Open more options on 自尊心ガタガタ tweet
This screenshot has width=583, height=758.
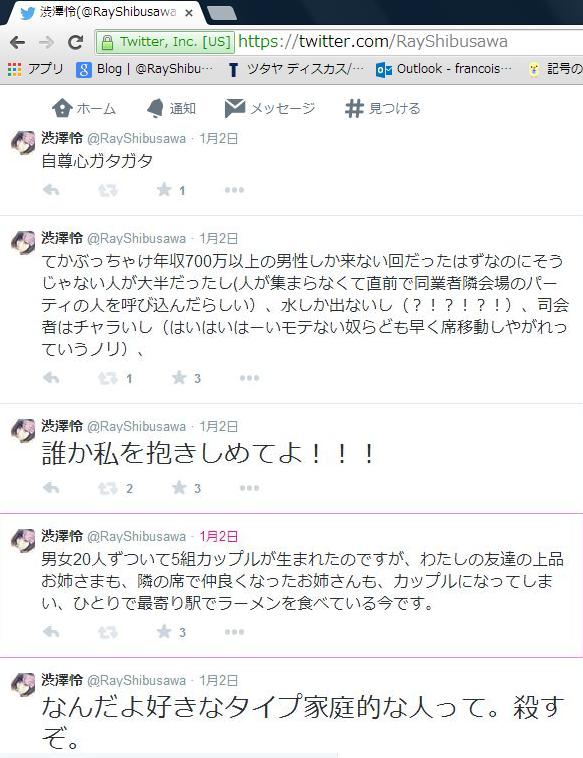[x=234, y=190]
